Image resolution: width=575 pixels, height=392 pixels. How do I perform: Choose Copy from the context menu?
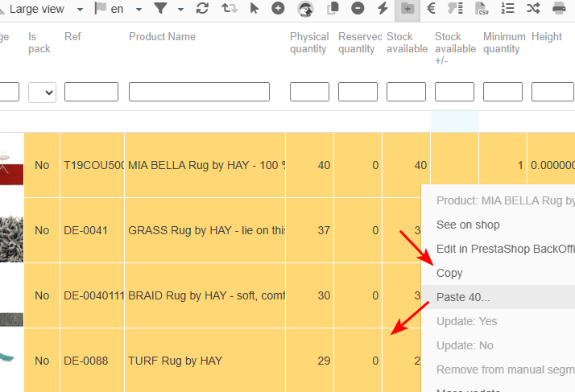449,273
